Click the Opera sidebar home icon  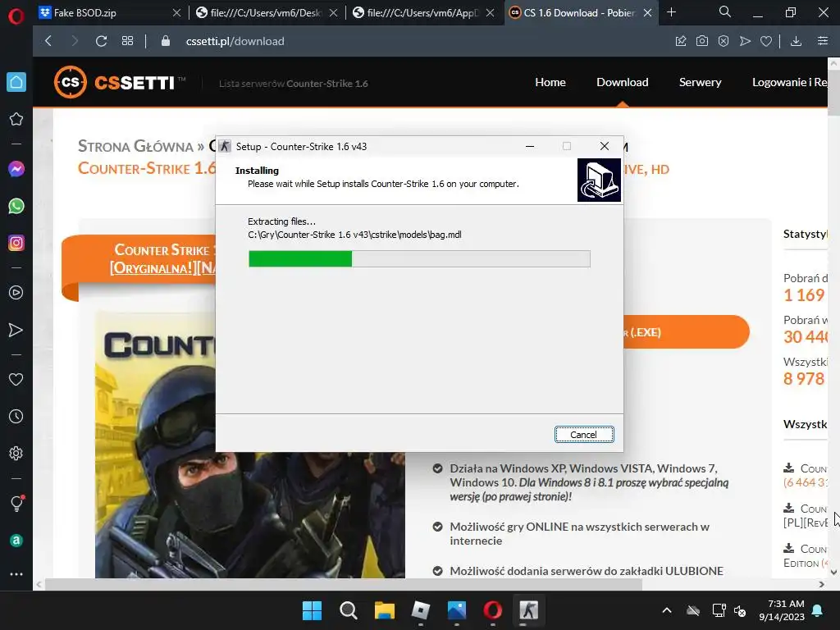[x=16, y=82]
